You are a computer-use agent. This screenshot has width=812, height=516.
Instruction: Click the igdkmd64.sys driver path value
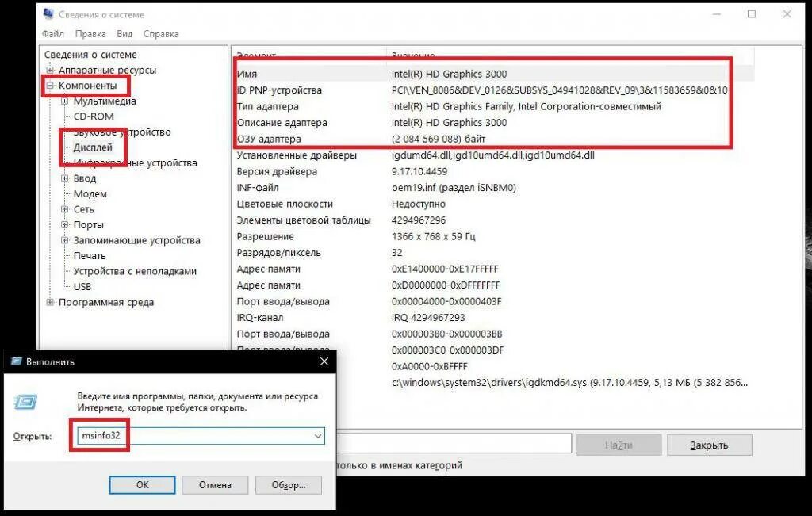click(x=569, y=383)
